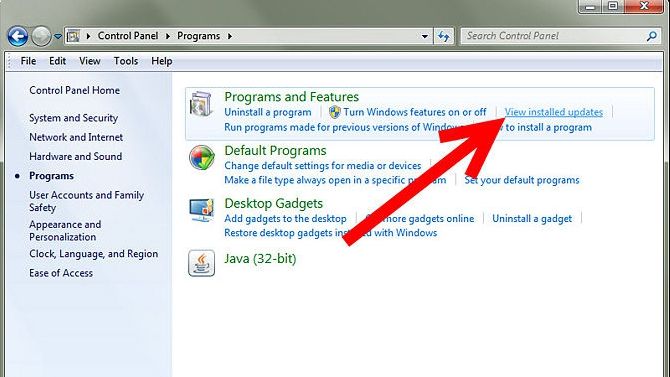Screen dimensions: 670x377
Task: Open the Help menu
Action: click(162, 61)
